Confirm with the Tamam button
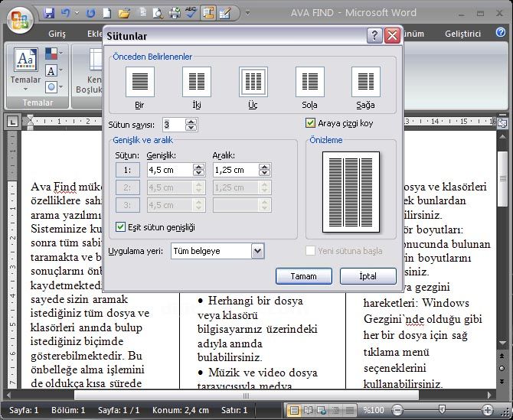The width and height of the screenshot is (513, 420). coord(304,276)
